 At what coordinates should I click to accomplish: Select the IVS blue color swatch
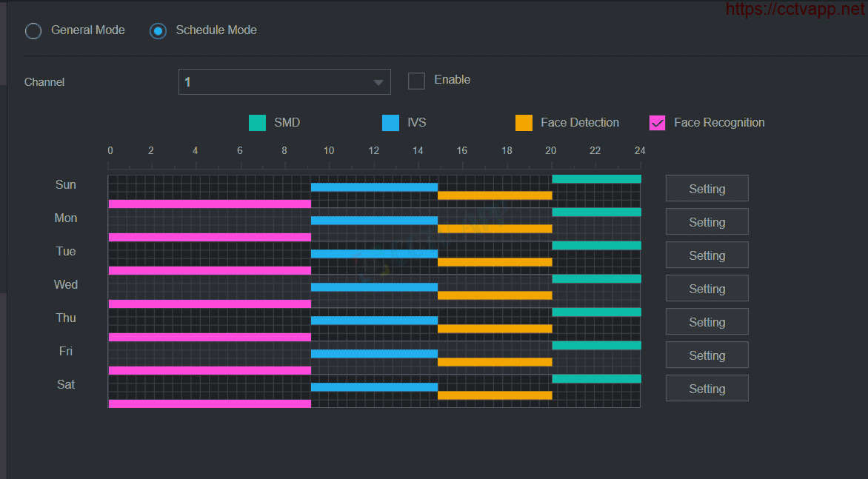tap(391, 123)
